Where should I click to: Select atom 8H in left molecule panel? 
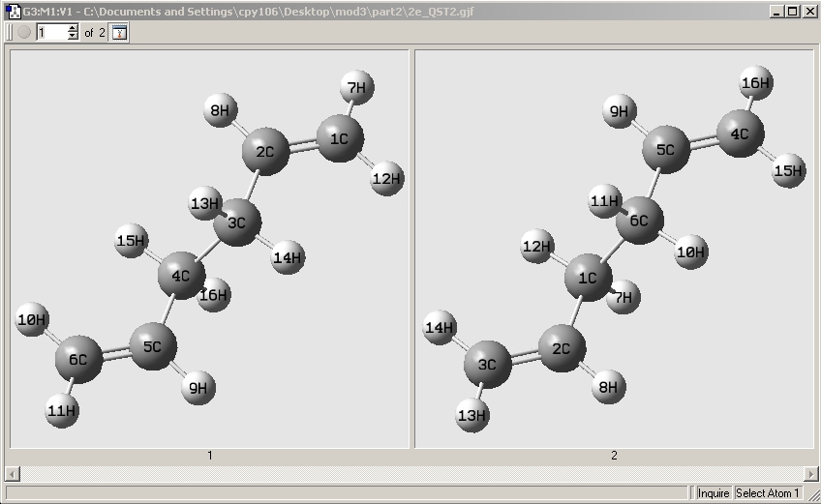tap(220, 110)
